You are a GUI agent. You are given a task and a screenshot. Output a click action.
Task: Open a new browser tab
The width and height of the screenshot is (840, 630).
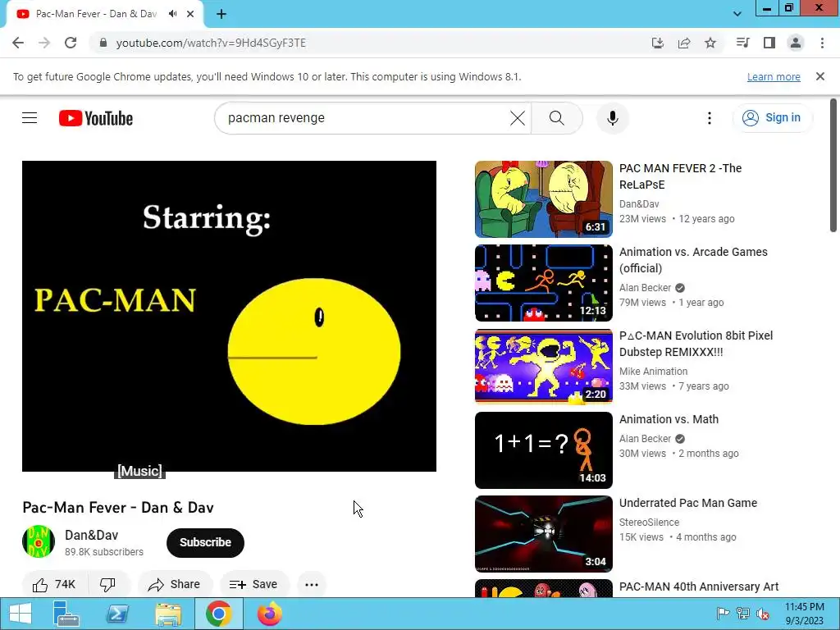pyautogui.click(x=221, y=14)
